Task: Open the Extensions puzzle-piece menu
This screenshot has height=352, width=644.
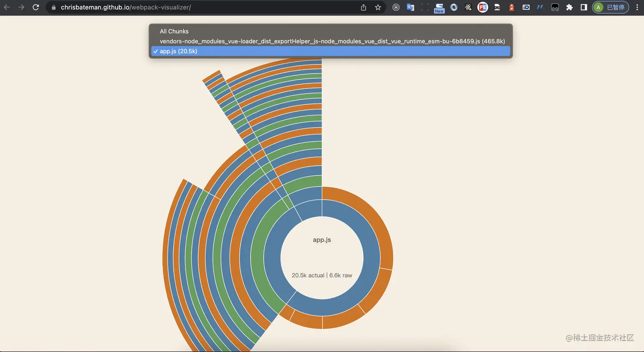Action: 569,7
